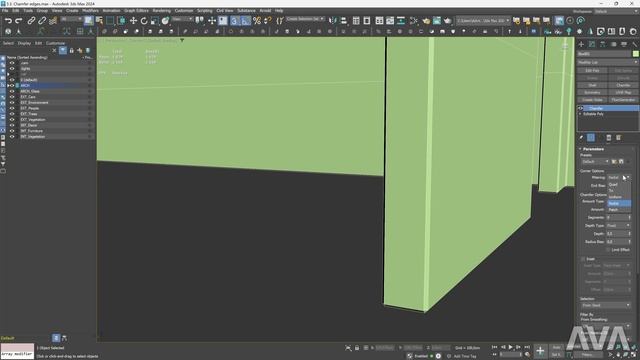Hide the INT_Furniture layer
Viewport: 640px width, 360px height.
(12, 131)
